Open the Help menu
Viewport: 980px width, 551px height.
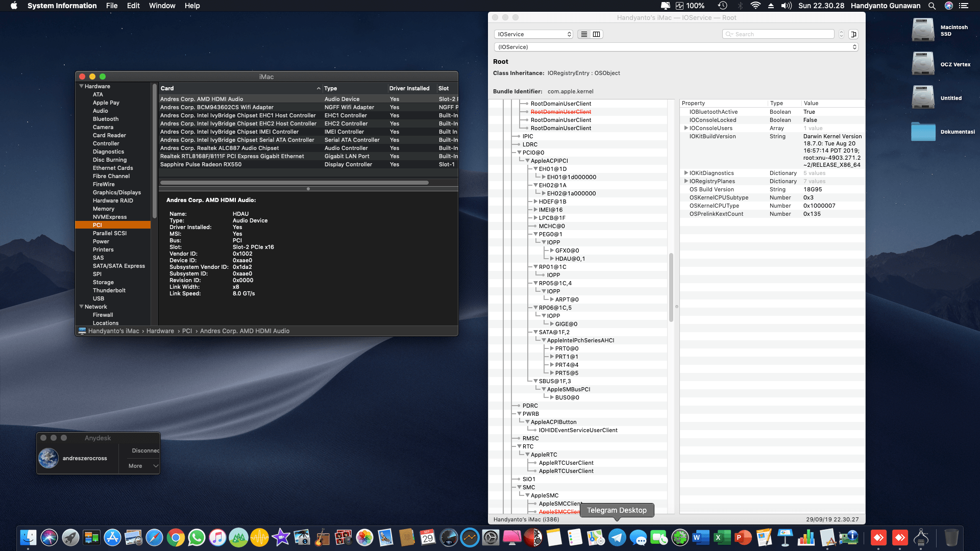coord(192,6)
